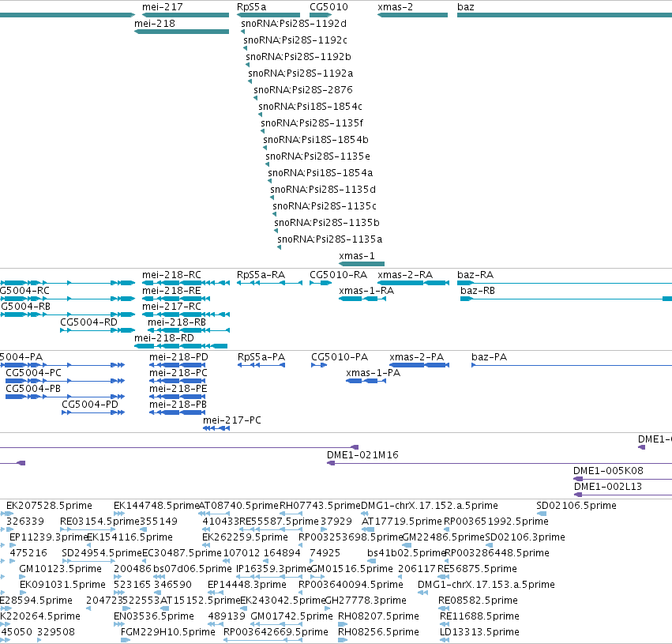The width and height of the screenshot is (672, 644).
Task: Select the CG5004-PC protein feature
Action: pyautogui.click(x=65, y=381)
